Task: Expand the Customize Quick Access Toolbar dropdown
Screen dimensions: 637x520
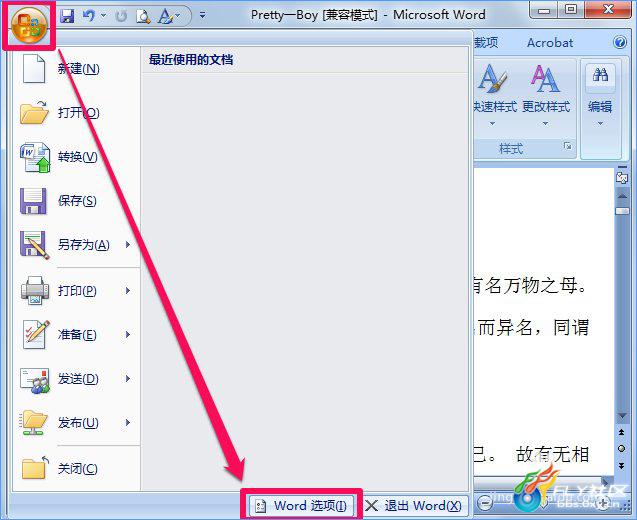Action: tap(202, 15)
